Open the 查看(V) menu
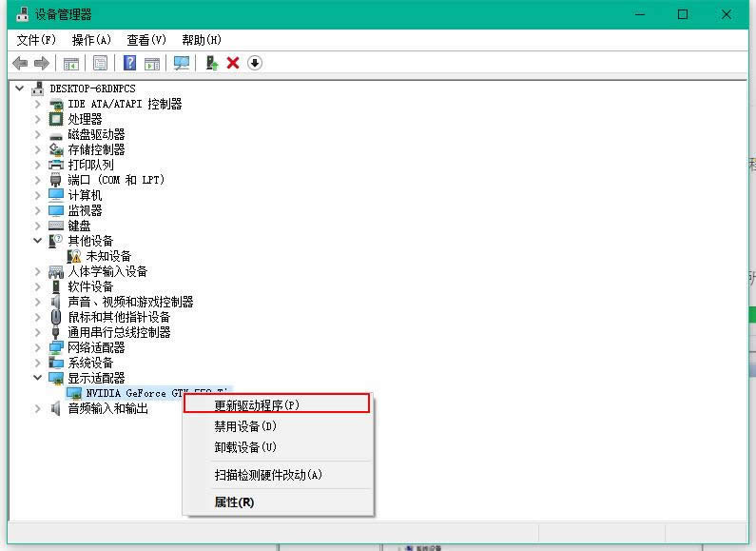 146,40
